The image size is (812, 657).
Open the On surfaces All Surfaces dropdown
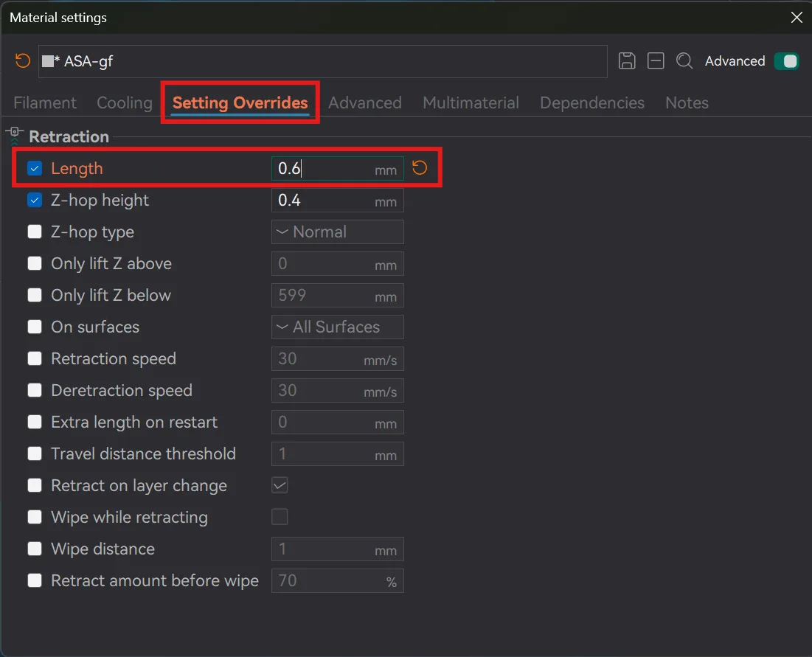[338, 327]
